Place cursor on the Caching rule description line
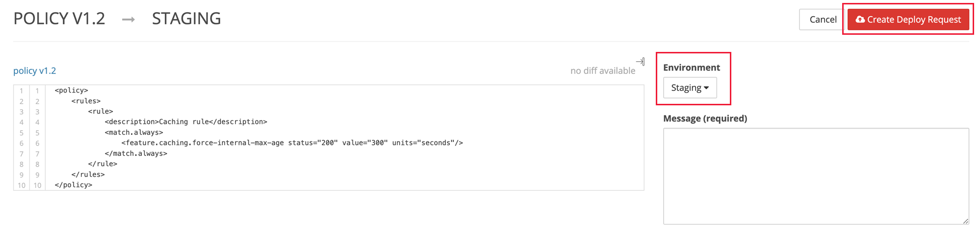 [x=185, y=122]
